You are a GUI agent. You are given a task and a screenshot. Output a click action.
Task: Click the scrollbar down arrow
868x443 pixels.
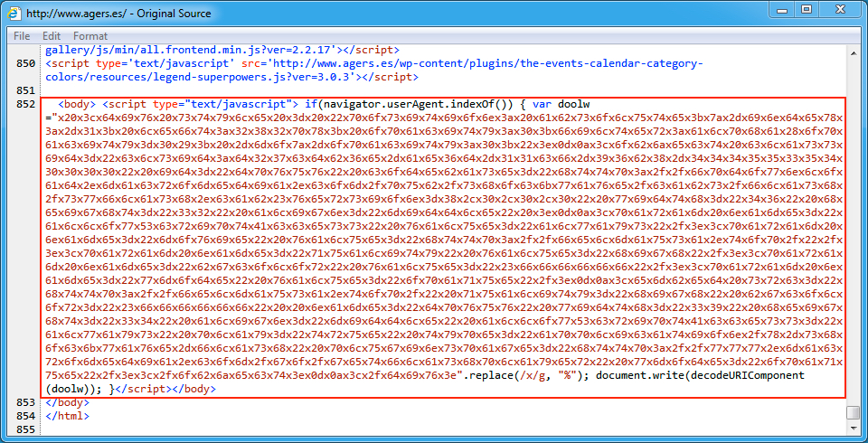[853, 429]
